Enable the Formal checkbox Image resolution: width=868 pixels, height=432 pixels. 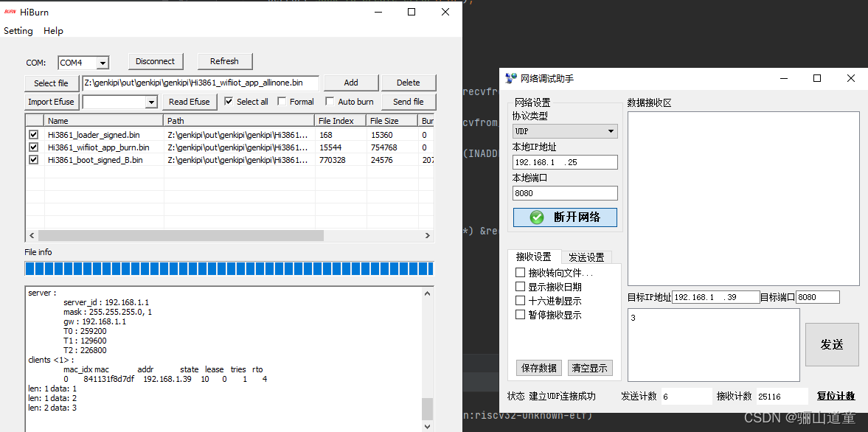[x=282, y=101]
